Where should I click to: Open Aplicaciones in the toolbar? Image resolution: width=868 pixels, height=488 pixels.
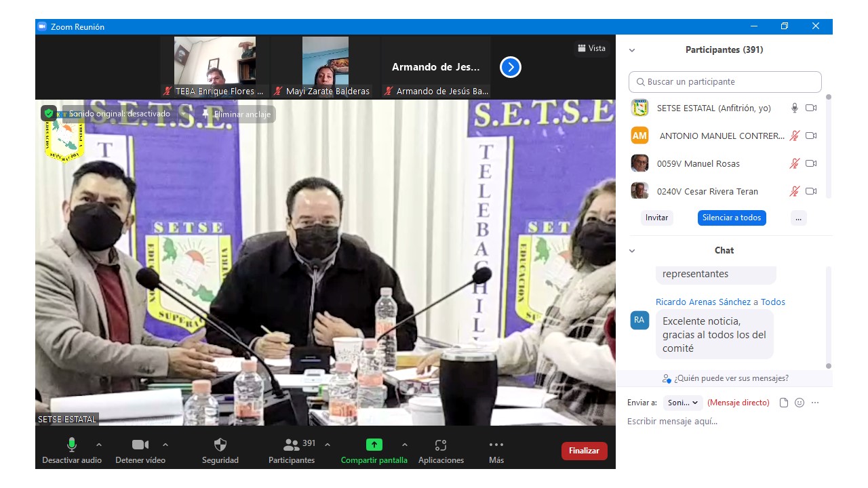coord(441,445)
